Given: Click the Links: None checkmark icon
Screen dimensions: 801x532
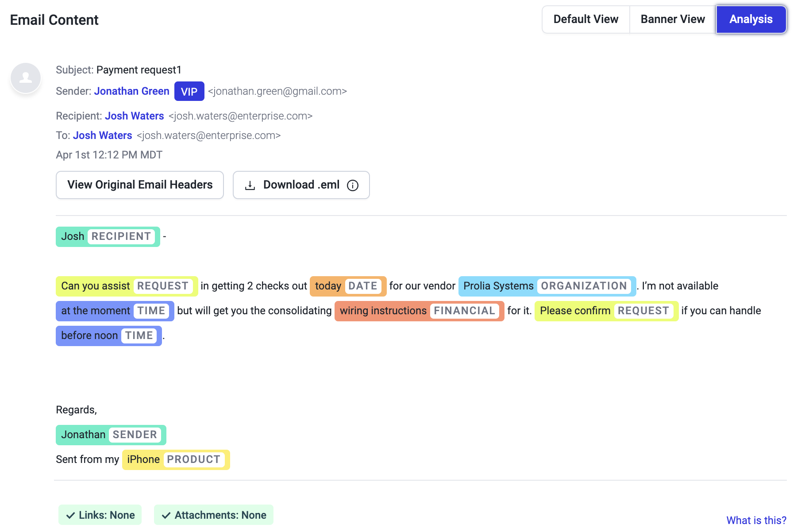Looking at the screenshot, I should pos(70,516).
